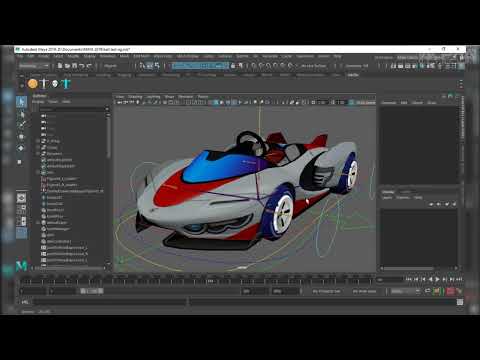The height and width of the screenshot is (360, 480).
Task: Open the File menu
Action: (x=21, y=56)
